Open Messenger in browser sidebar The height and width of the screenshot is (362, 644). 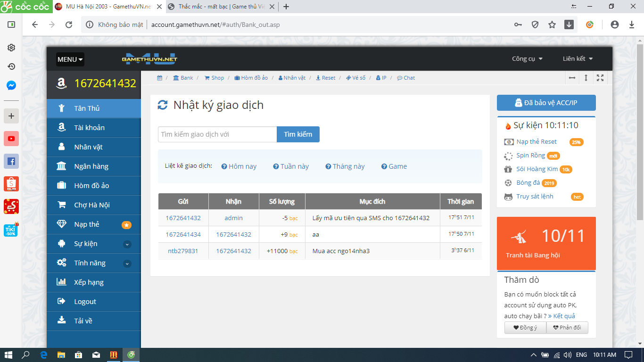tap(11, 85)
